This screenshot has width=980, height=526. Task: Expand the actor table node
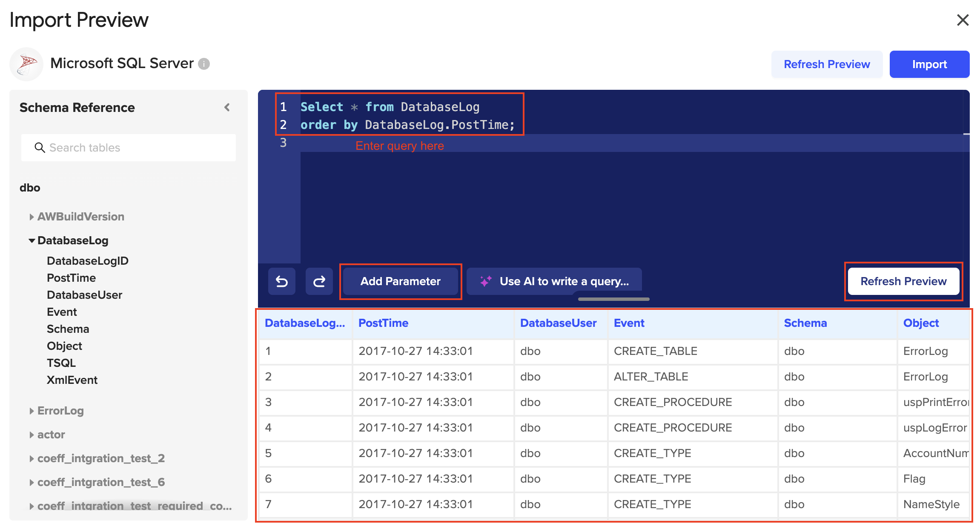pyautogui.click(x=32, y=435)
